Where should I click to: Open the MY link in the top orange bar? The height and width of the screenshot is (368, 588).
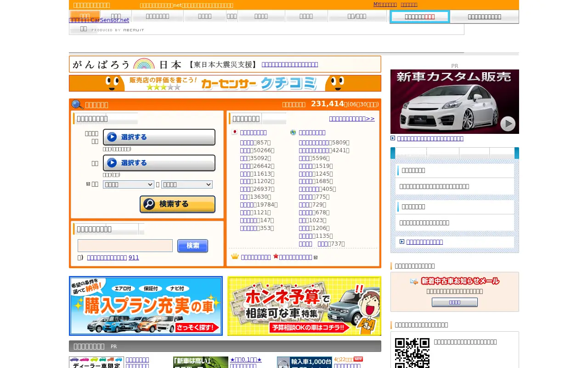tap(385, 4)
